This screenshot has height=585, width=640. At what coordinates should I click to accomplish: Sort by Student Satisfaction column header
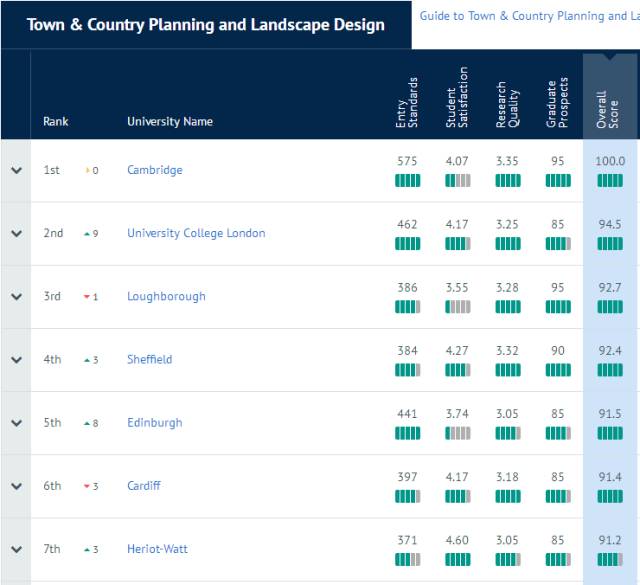pos(457,98)
